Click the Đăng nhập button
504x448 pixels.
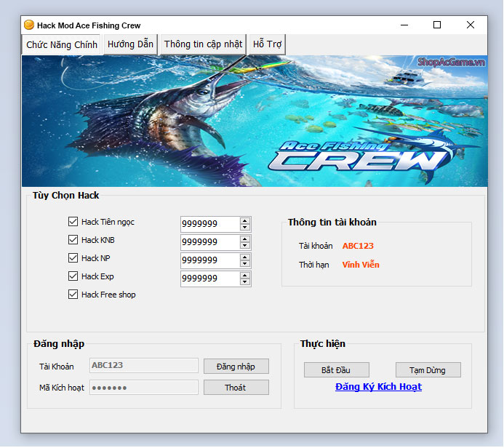(236, 367)
